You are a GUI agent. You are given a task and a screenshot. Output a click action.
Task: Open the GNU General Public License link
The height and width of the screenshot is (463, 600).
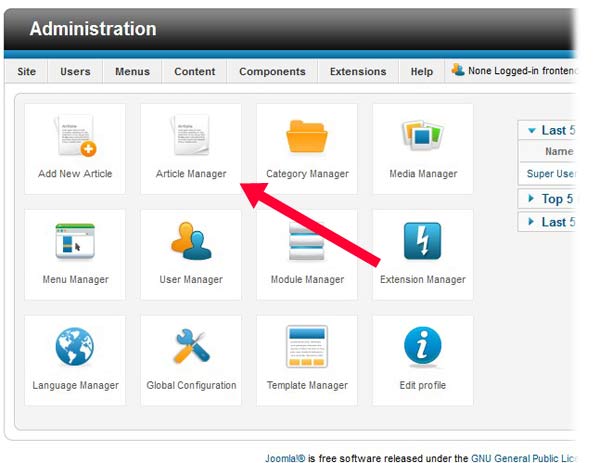(x=523, y=458)
